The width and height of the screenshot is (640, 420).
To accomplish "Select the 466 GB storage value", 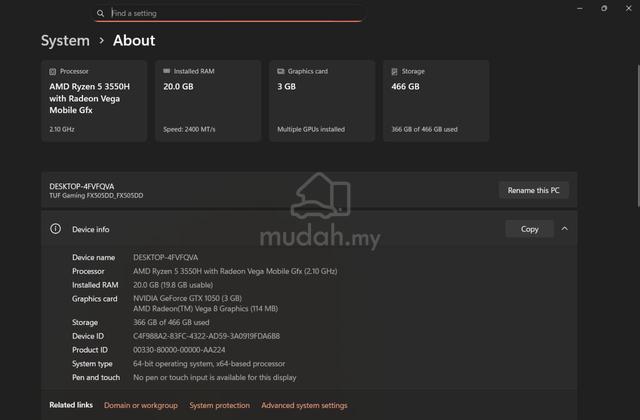I will (x=405, y=87).
